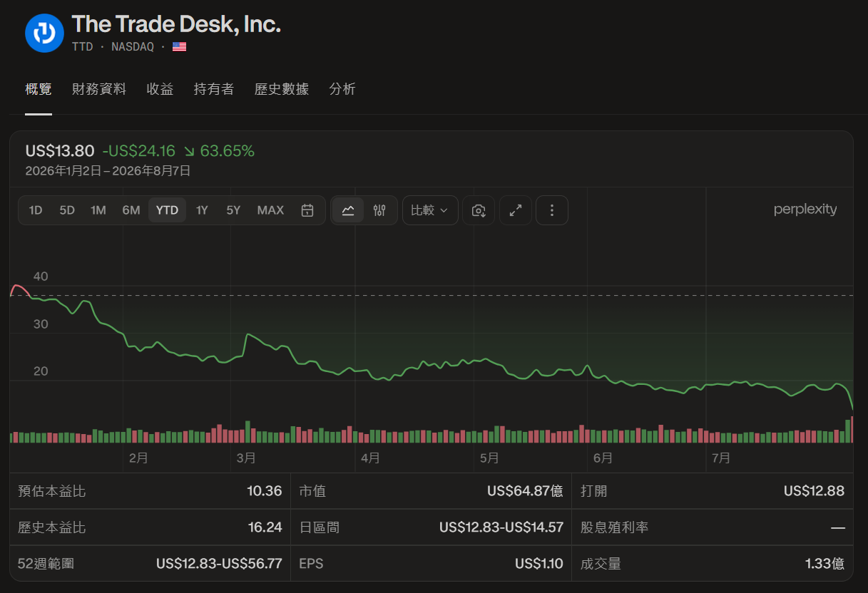Screen dimensions: 868x593
Task: Switch to the 概覽 tab
Action: pyautogui.click(x=39, y=89)
